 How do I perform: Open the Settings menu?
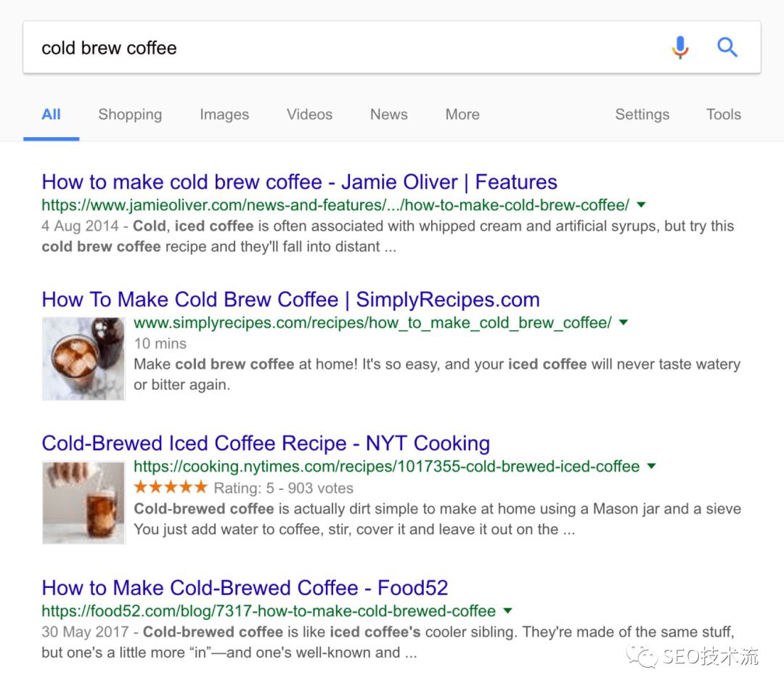[x=642, y=115]
